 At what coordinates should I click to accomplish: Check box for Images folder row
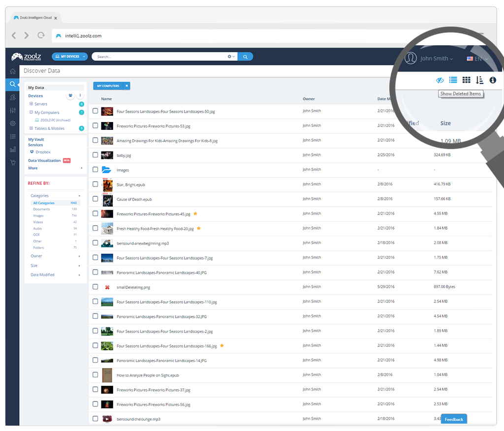coord(95,169)
